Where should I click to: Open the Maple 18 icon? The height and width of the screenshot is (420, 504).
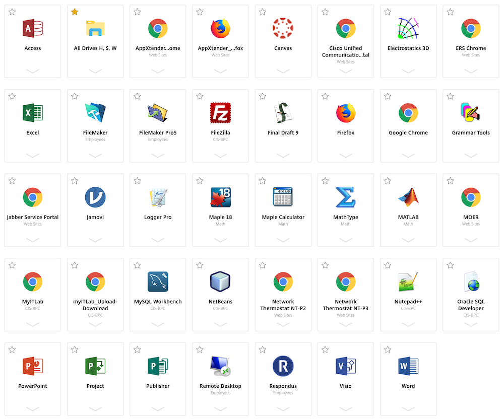pyautogui.click(x=221, y=197)
